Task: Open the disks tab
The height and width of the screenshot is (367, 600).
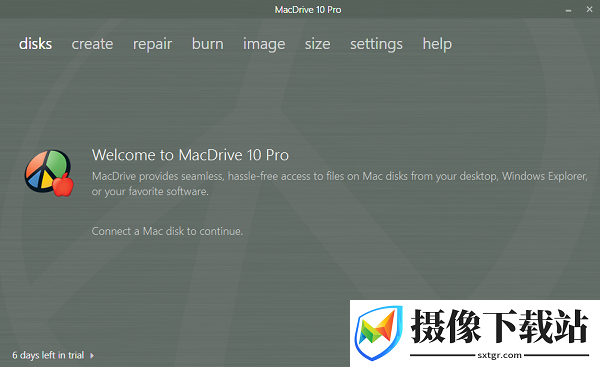Action: click(x=35, y=44)
